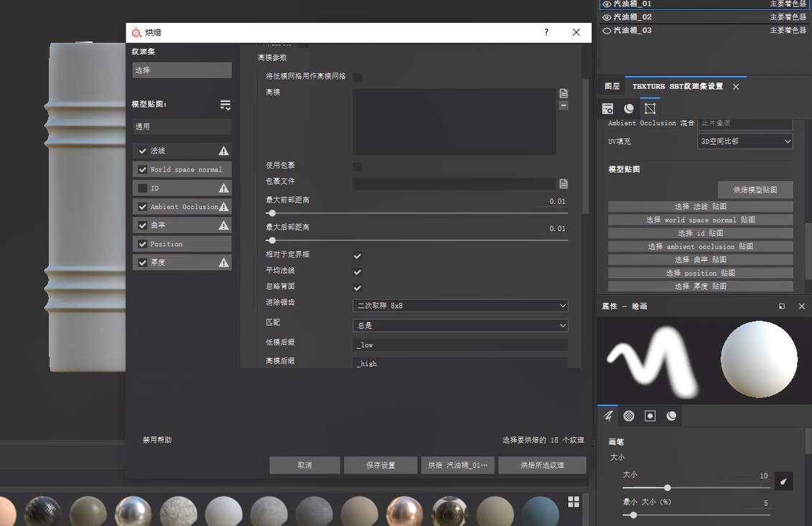Click the cage file browse icon
This screenshot has height=526, width=812.
[564, 184]
